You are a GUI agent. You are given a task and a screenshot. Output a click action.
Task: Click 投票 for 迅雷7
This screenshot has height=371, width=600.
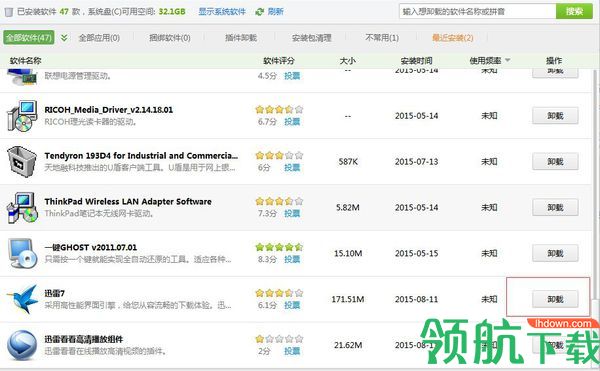[292, 305]
